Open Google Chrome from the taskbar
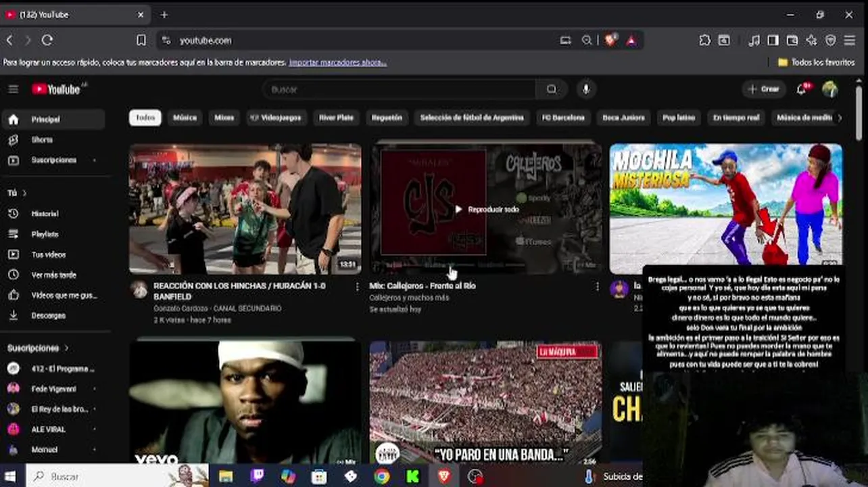 click(381, 476)
